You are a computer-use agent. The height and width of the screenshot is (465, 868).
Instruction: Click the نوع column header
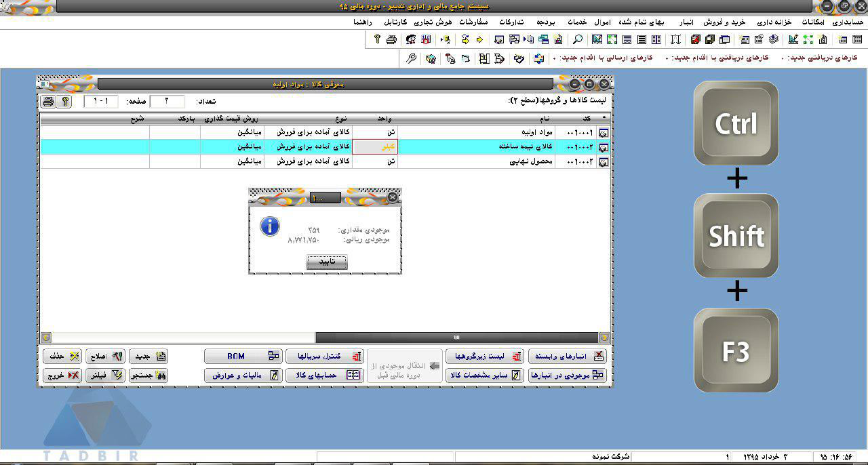point(309,119)
